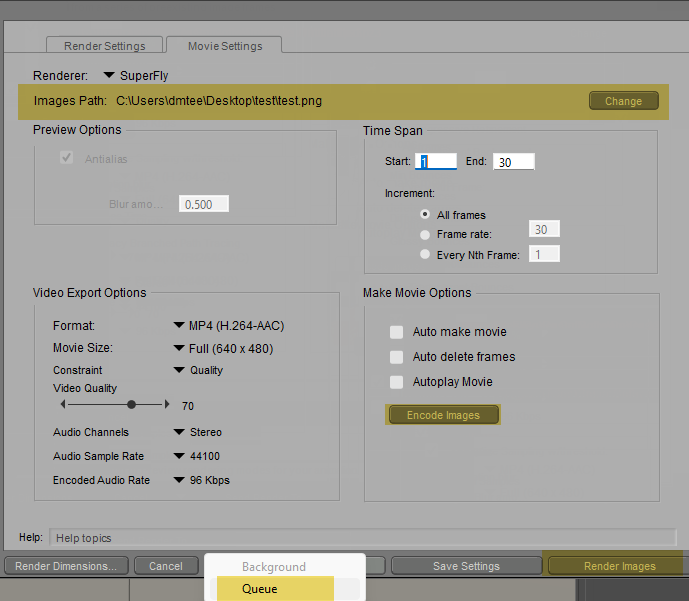Toggle the Autoplay Movie checkbox
This screenshot has width=689, height=601.
coord(397,382)
